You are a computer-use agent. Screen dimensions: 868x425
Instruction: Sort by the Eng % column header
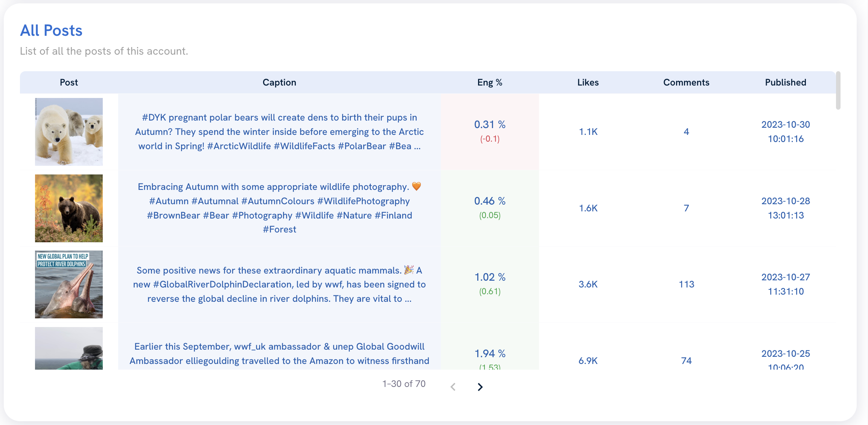pos(490,83)
